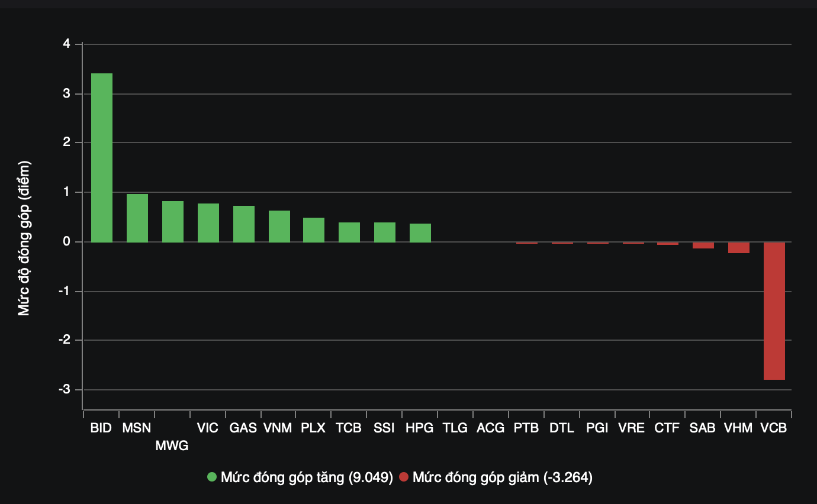817x504 pixels.
Task: Click the ACG x-axis label
Action: tap(490, 428)
